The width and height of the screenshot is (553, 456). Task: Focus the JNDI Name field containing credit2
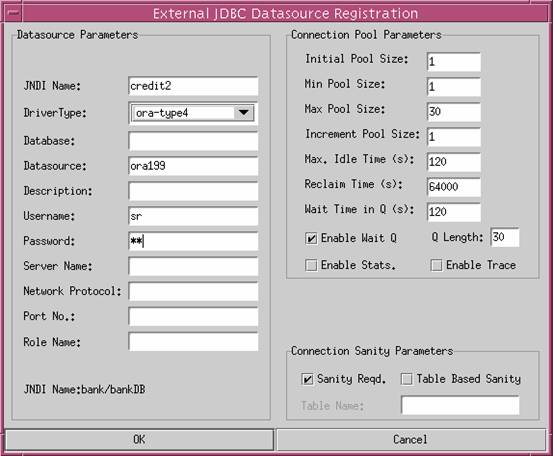pos(193,86)
